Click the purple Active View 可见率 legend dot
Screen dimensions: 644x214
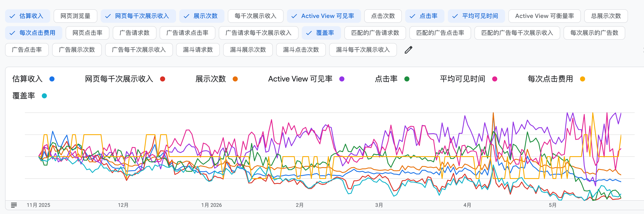coord(342,79)
